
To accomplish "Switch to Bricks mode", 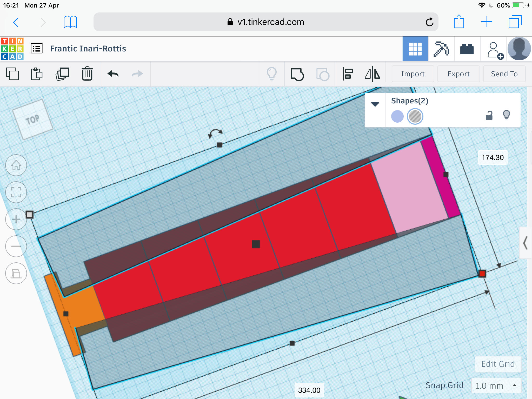I will (x=467, y=49).
